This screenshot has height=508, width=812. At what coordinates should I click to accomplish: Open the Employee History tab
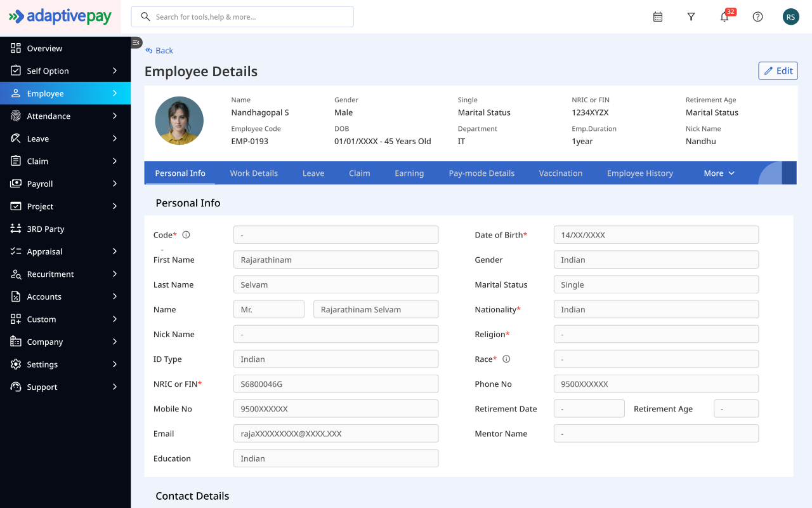click(640, 173)
